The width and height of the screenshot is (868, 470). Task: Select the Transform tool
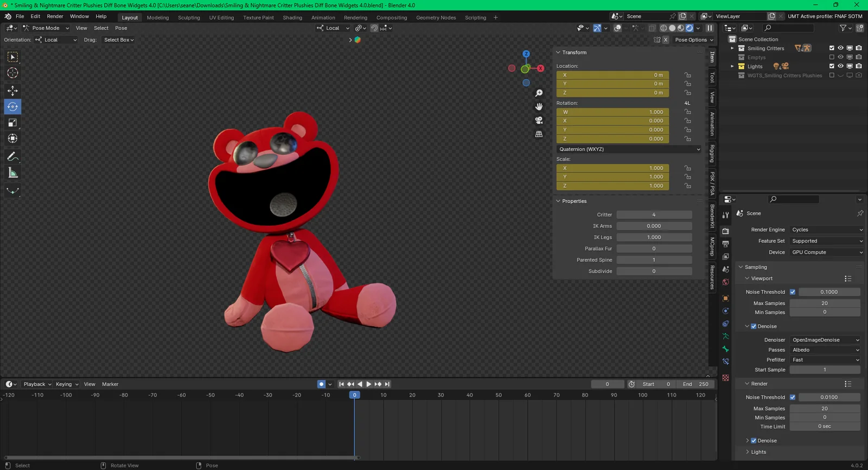[12, 139]
